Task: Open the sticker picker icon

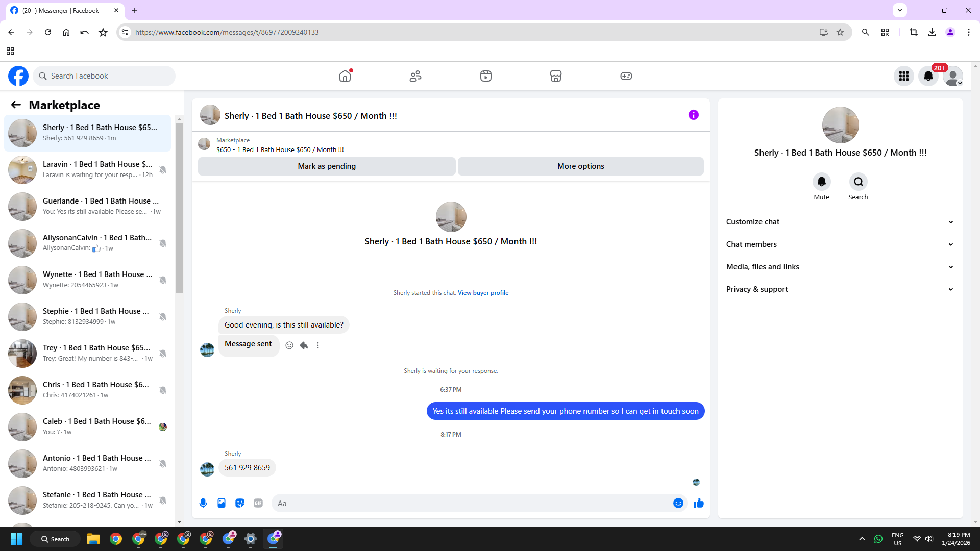Action: point(240,503)
